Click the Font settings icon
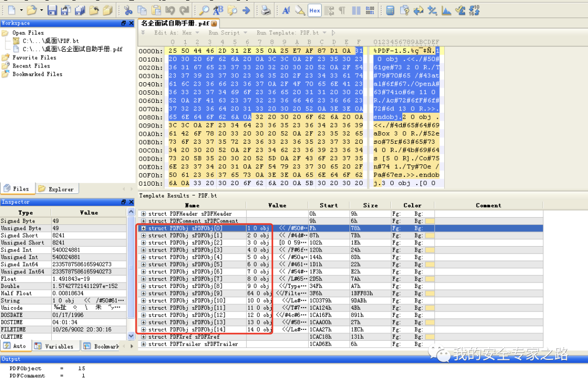 click(x=287, y=10)
